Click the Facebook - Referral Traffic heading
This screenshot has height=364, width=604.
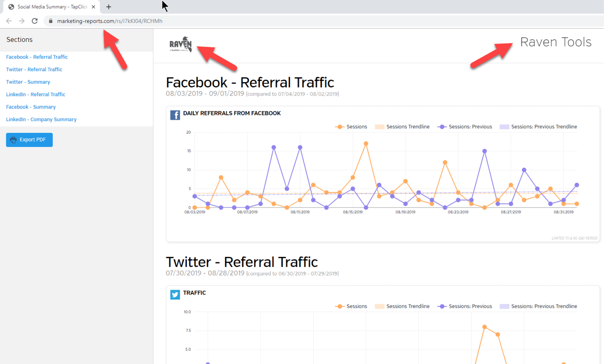click(250, 82)
